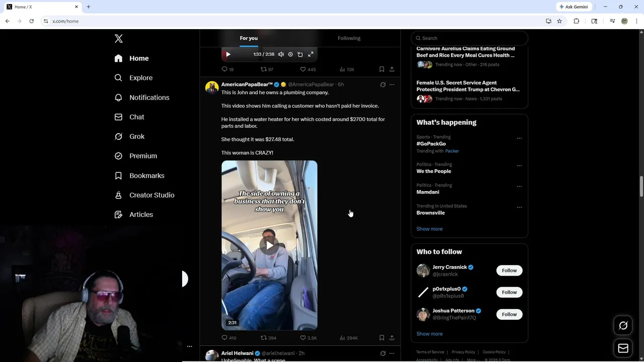Screen dimensions: 644x362
Task: Bookmark the AmericanPapaBear post
Action: point(382,338)
